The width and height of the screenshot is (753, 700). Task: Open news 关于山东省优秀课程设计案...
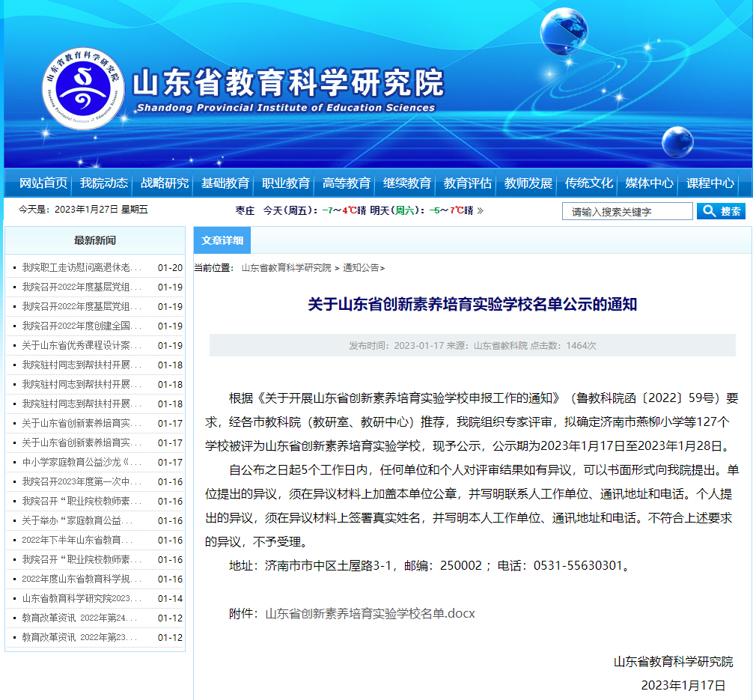coord(82,345)
